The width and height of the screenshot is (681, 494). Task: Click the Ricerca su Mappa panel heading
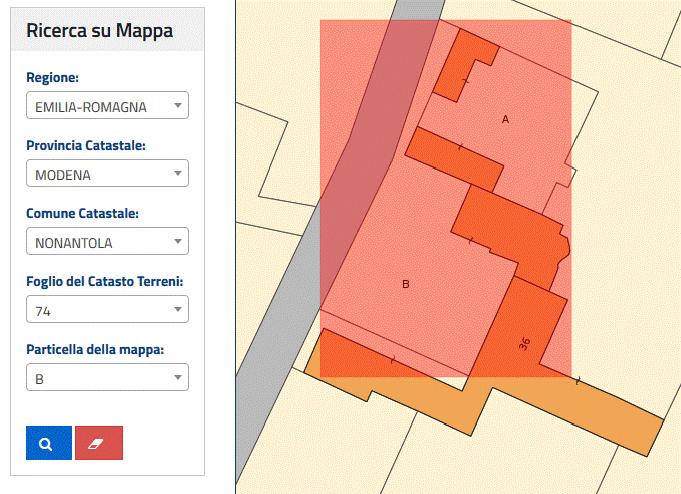(x=99, y=31)
